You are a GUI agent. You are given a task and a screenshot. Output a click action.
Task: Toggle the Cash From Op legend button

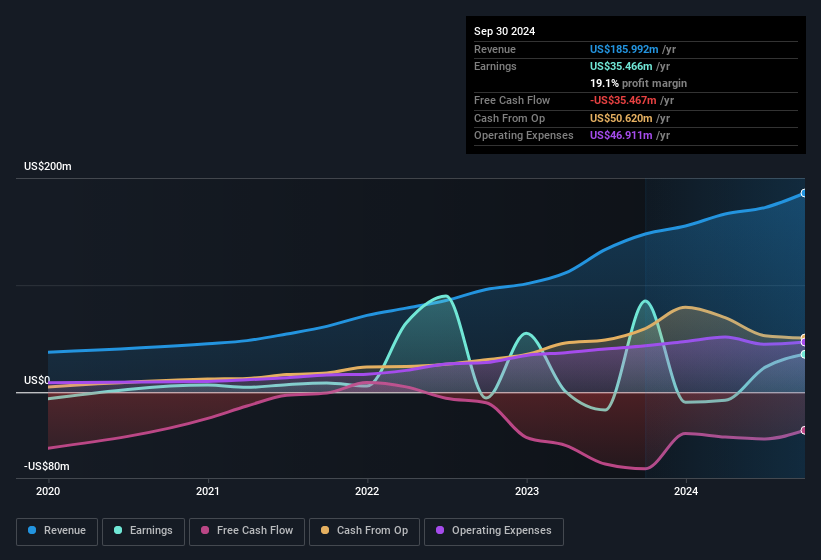364,531
